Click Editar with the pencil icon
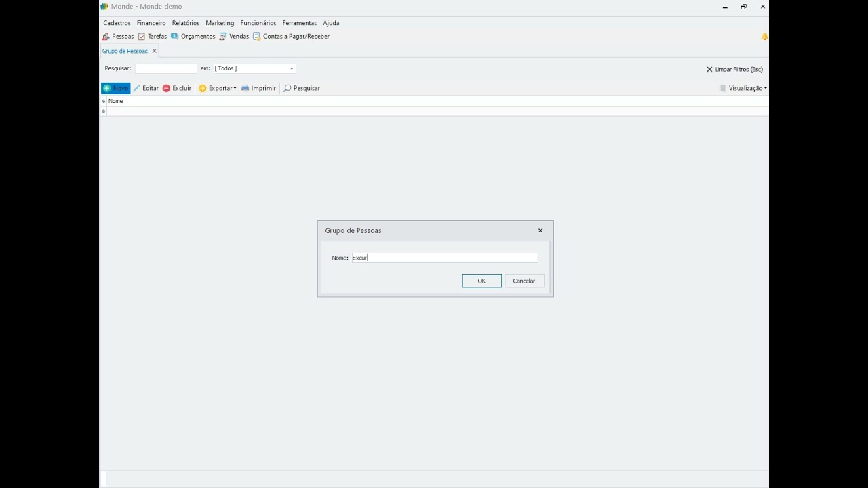This screenshot has height=488, width=868. click(x=146, y=88)
